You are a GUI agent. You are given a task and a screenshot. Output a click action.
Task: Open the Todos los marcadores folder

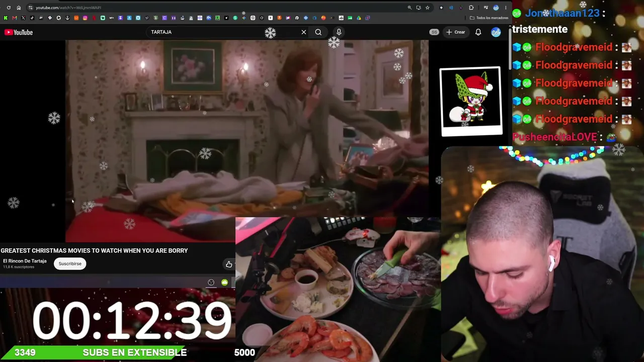(489, 18)
